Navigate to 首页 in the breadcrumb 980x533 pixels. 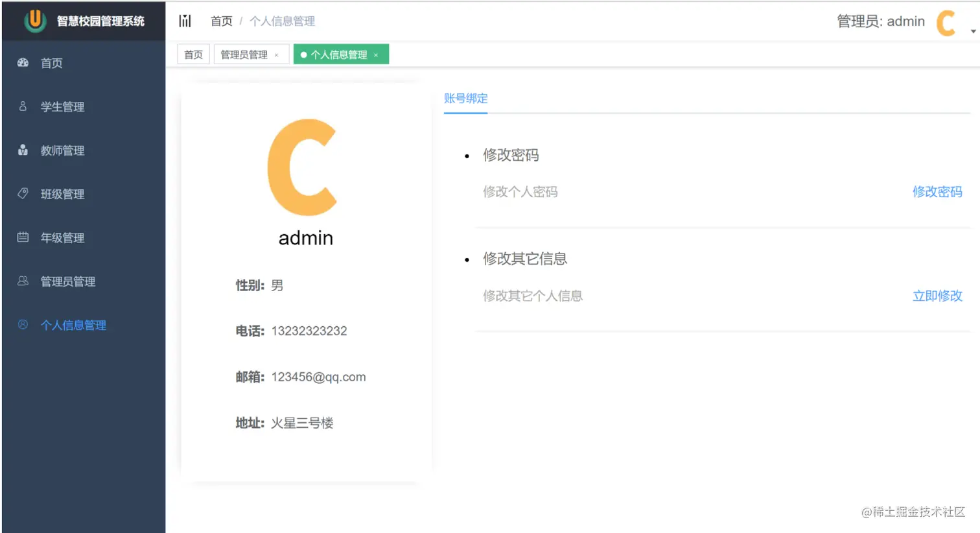(221, 21)
